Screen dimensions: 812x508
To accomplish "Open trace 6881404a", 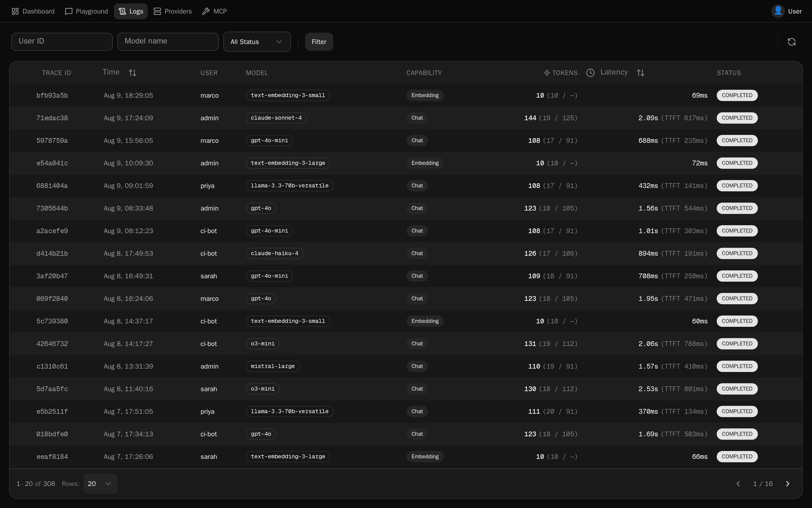I will [x=52, y=185].
